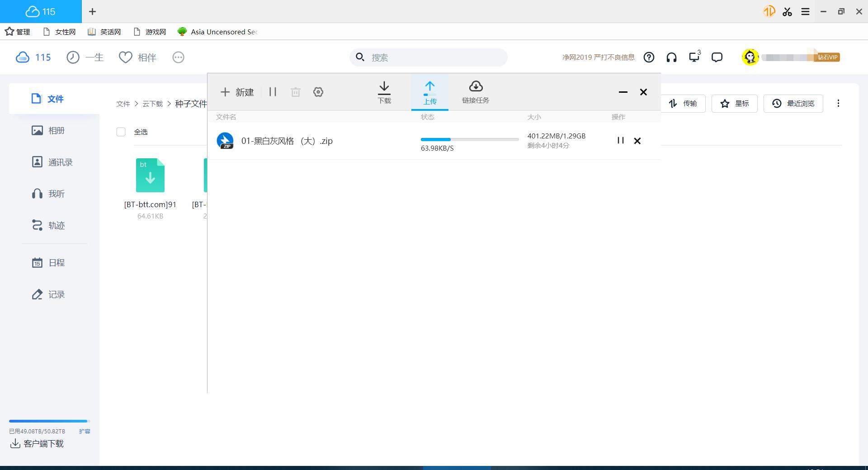Click the more options ellipsis circle icon
Viewport: 868px width, 470px height.
tap(179, 57)
